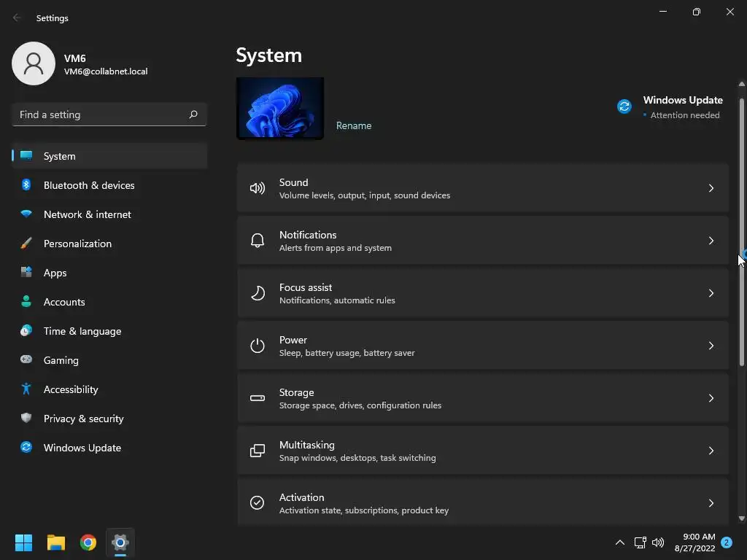Expand the Notifications row chevron
Image resolution: width=747 pixels, height=560 pixels.
(x=711, y=241)
